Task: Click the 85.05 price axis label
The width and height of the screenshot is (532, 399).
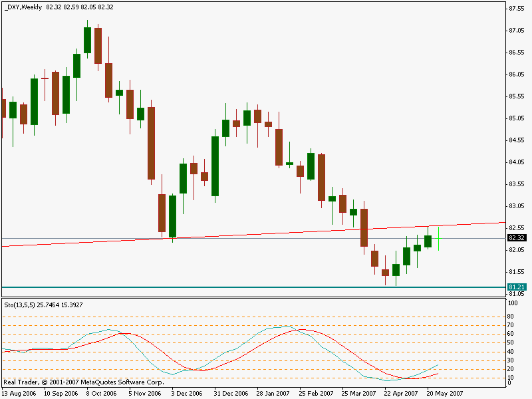Action: point(516,118)
